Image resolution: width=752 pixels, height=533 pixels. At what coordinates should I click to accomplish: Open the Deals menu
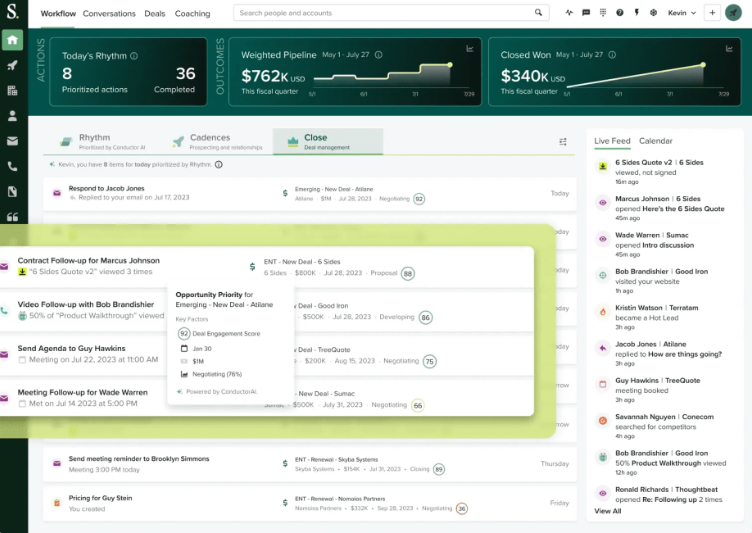pyautogui.click(x=154, y=13)
